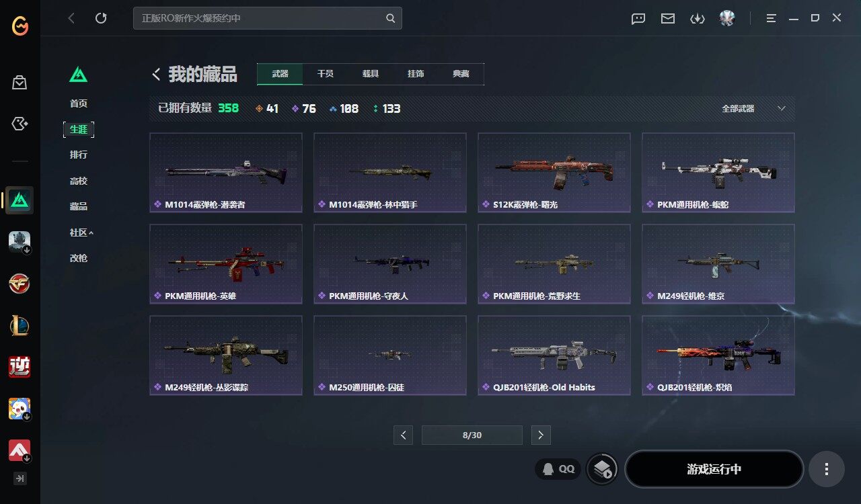
Task: Expand the 全部武器 filter dropdown
Action: pyautogui.click(x=753, y=108)
